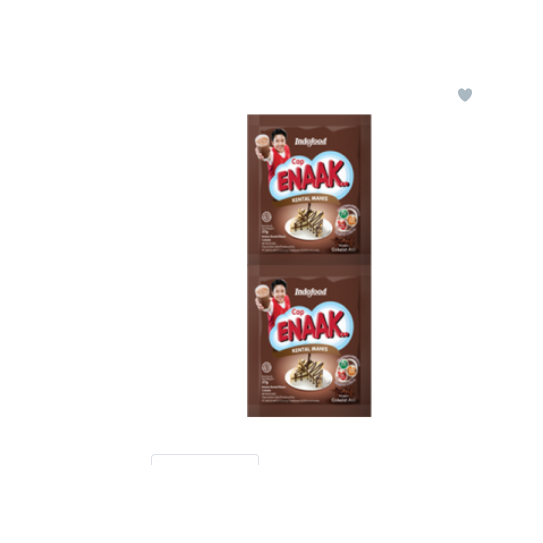
Task: Select the red ENAAK logo on bottom sachet
Action: pos(314,329)
